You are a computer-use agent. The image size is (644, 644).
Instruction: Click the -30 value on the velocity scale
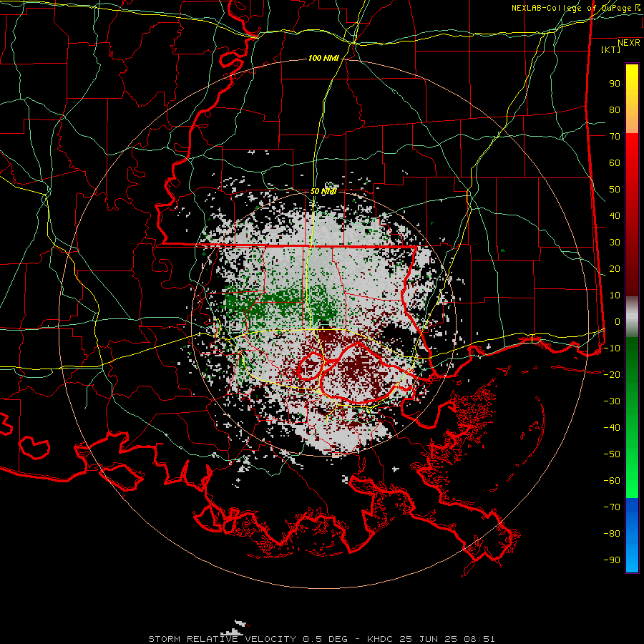(612, 401)
